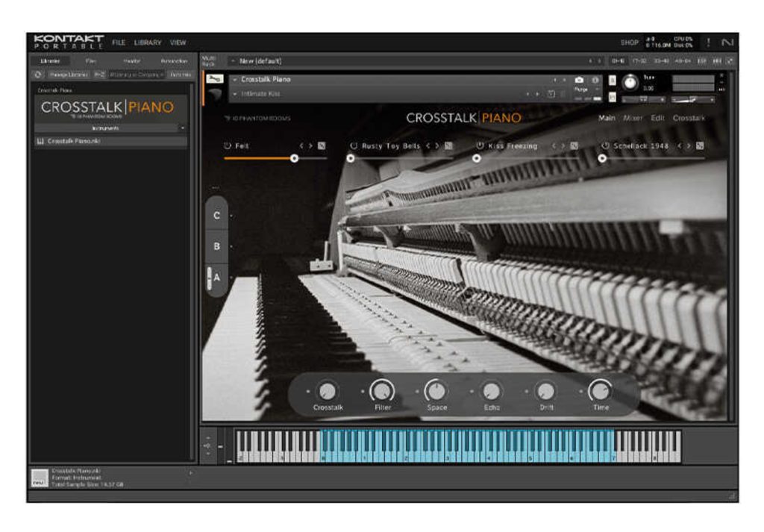Select next Rusty Toy Bells preset
The height and width of the screenshot is (532, 764).
pos(437,145)
